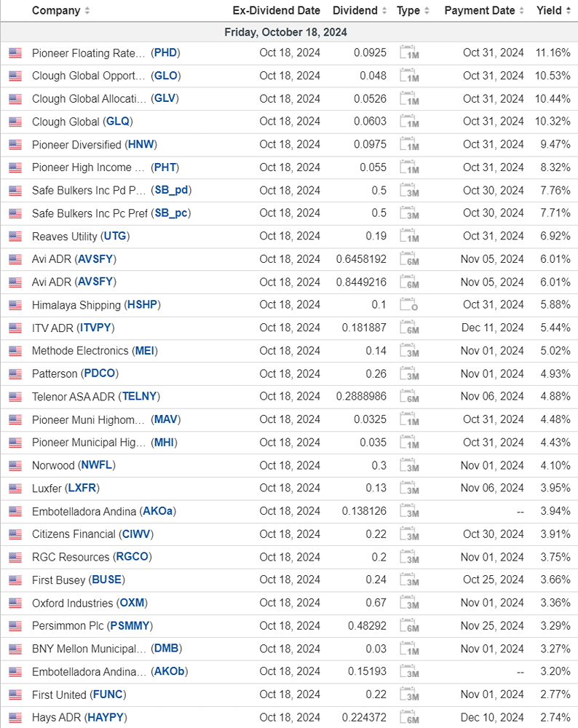578x728 pixels.
Task: Click the semi-annual icon for Persimmon Plc
Action: 409,625
